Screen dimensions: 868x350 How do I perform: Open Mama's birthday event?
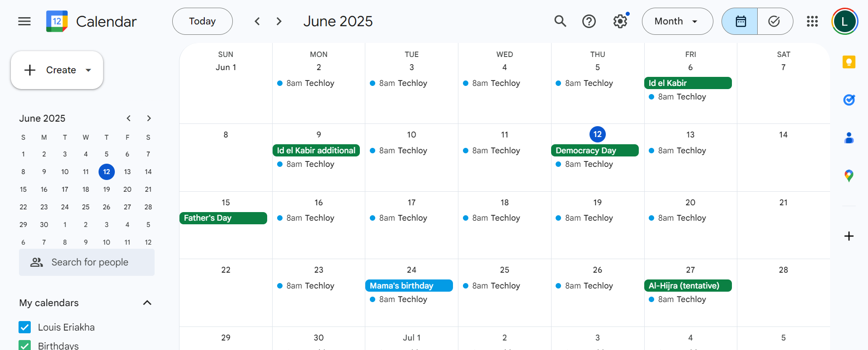pos(409,286)
